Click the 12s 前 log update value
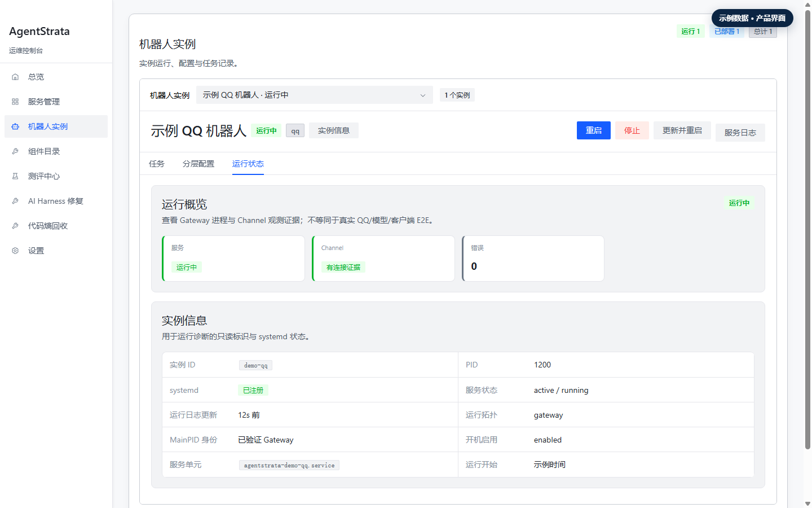 click(x=249, y=415)
